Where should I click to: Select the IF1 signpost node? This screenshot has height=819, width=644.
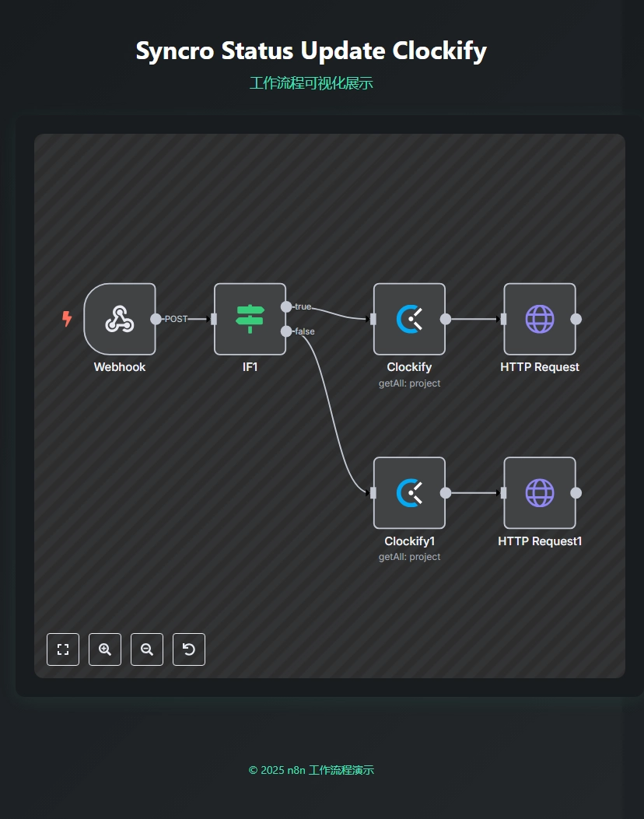click(250, 319)
